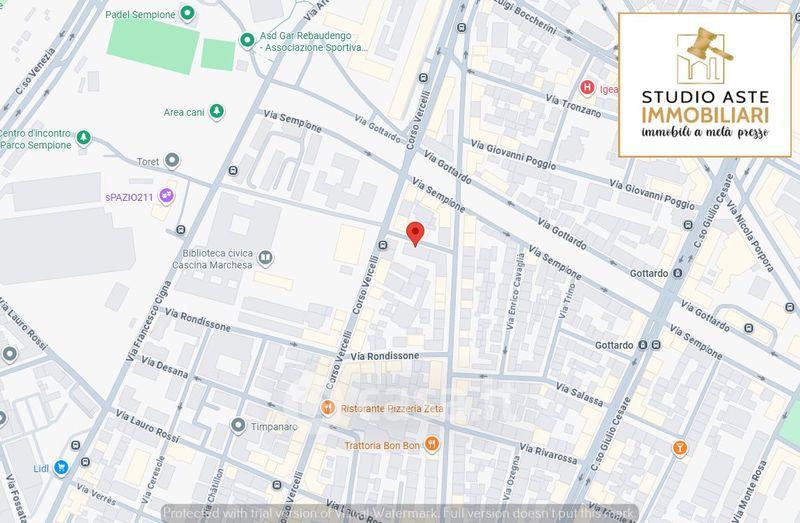Click the Biblioteca civica Cascina Marchesa icon
800x523 pixels.
[265, 258]
